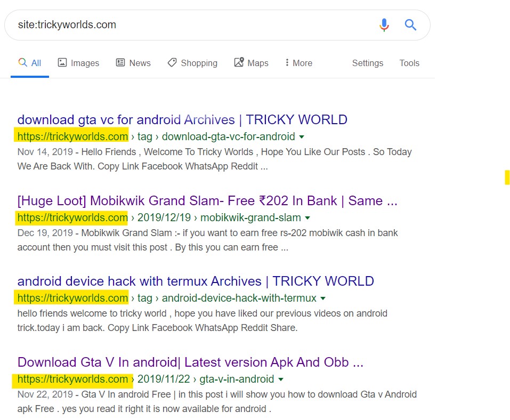Expand dropdown arrow after android-device-hack-with-termux URL

click(323, 298)
